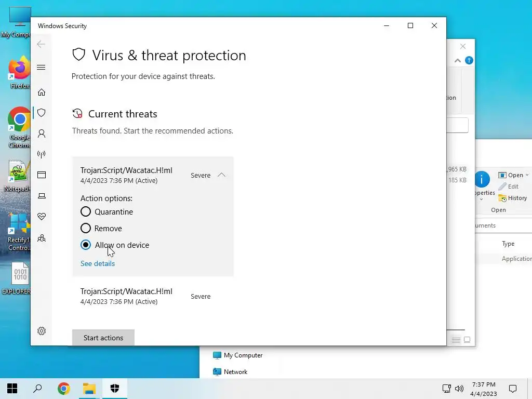Open taskbar search magnifier
This screenshot has height=399, width=532.
[37, 389]
